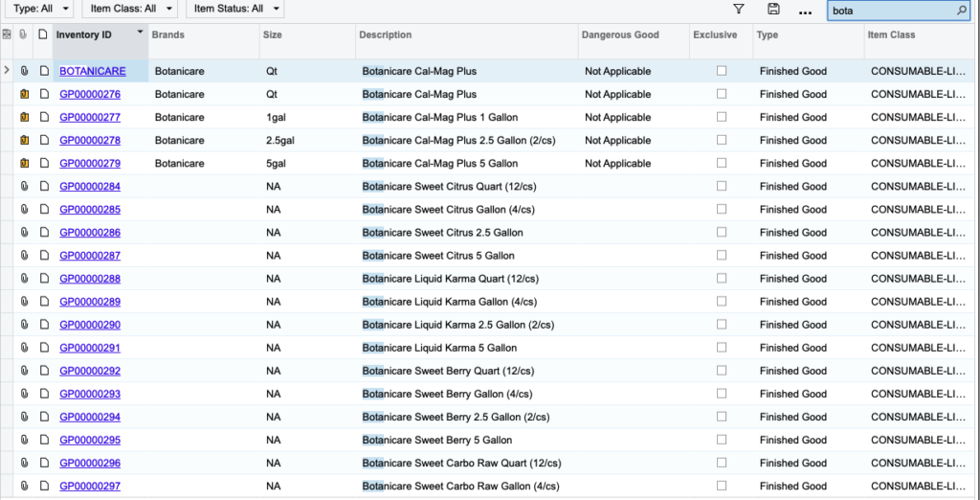Open the more options ellipsis menu
Viewport: 980px width, 500px height.
pyautogui.click(x=806, y=11)
